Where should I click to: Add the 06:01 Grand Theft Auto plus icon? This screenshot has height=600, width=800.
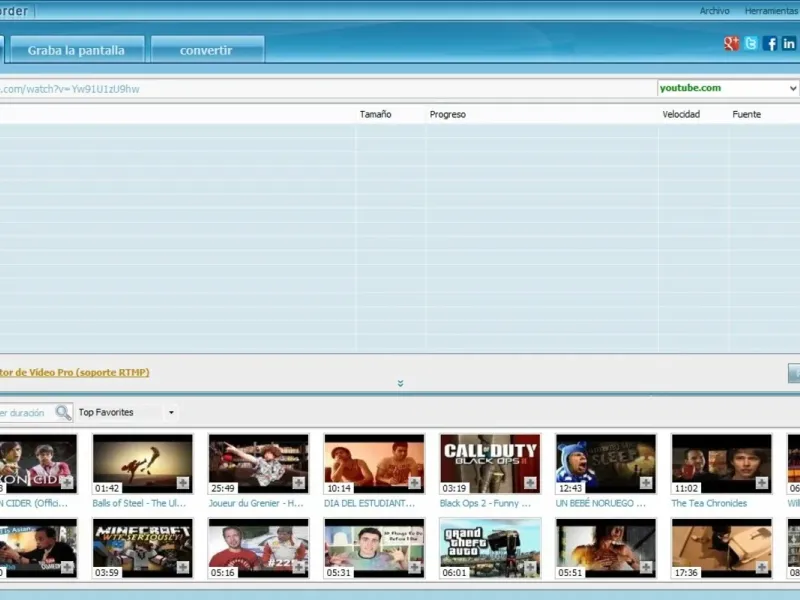pos(530,567)
